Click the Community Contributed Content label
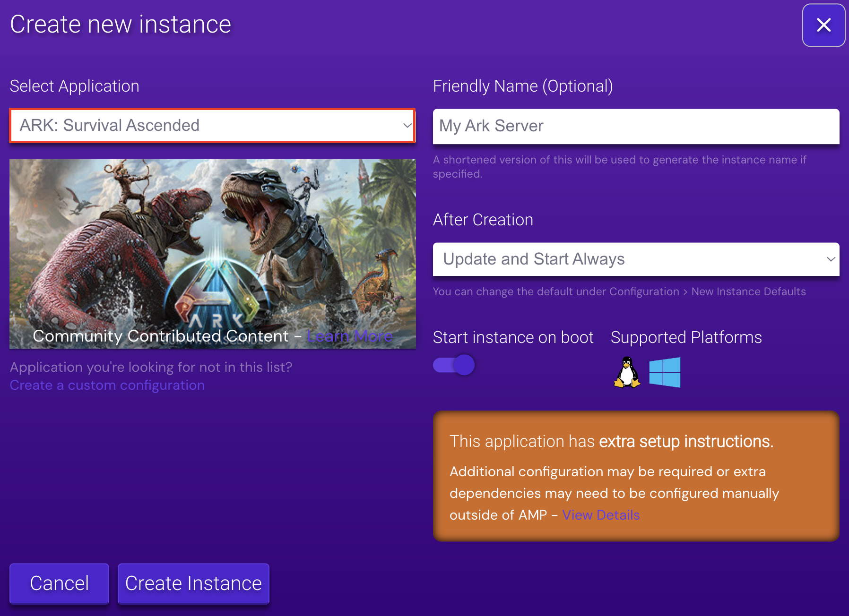The height and width of the screenshot is (616, 849). (x=161, y=336)
